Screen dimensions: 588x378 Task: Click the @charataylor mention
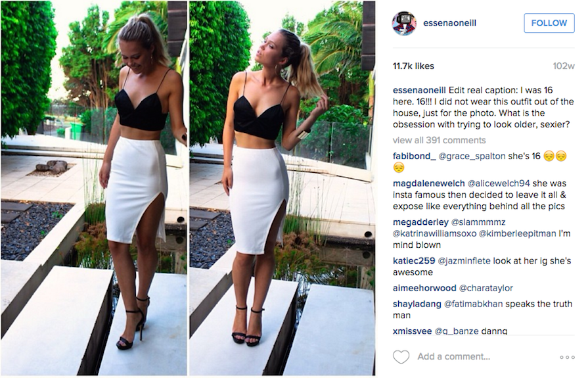point(486,289)
